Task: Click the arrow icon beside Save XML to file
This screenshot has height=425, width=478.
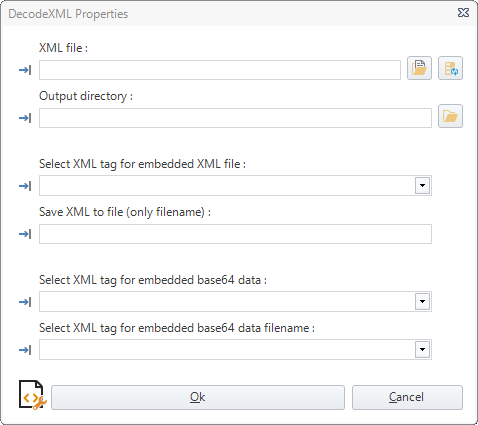Action: tap(25, 234)
